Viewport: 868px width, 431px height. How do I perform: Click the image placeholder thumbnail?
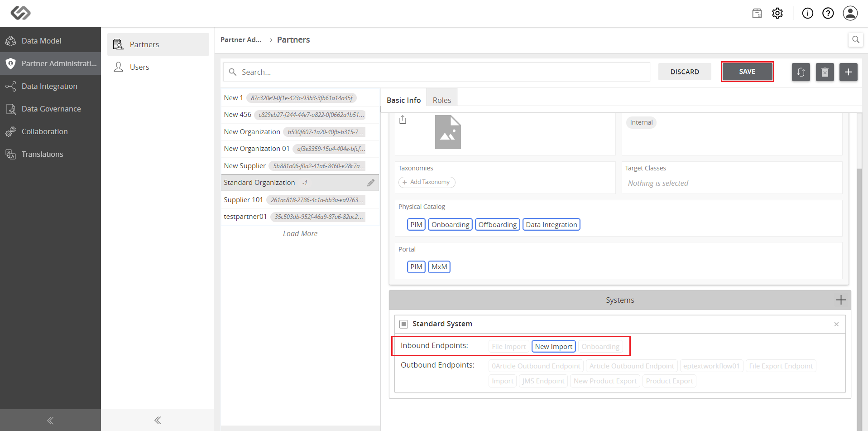pos(448,132)
